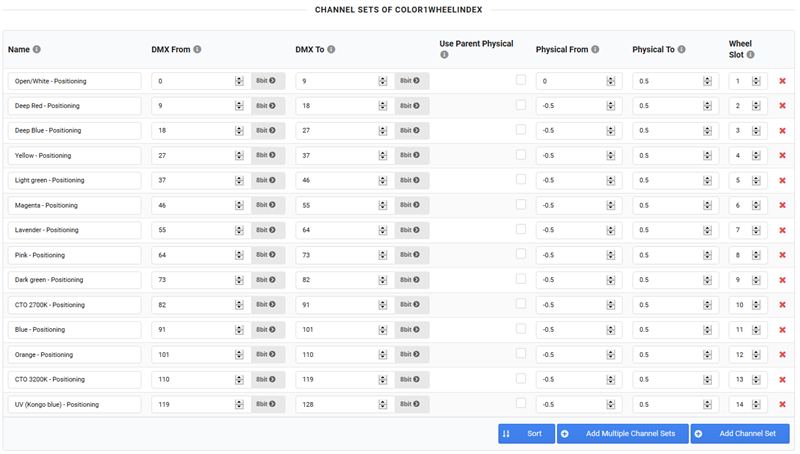Viewport: 800px width, 454px height.
Task: Open 8bit selector for DMX From in Deep Red row
Action: 268,106
